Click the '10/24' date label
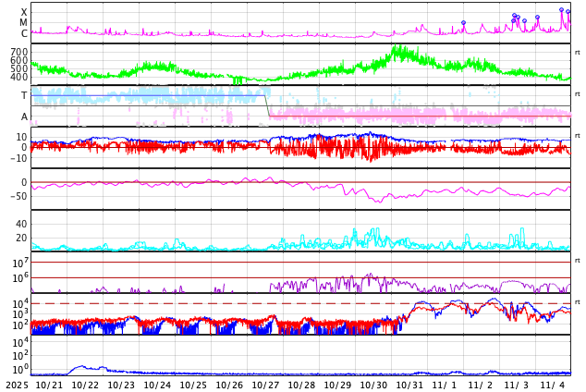This screenshot has width=586, height=392. pos(157,386)
